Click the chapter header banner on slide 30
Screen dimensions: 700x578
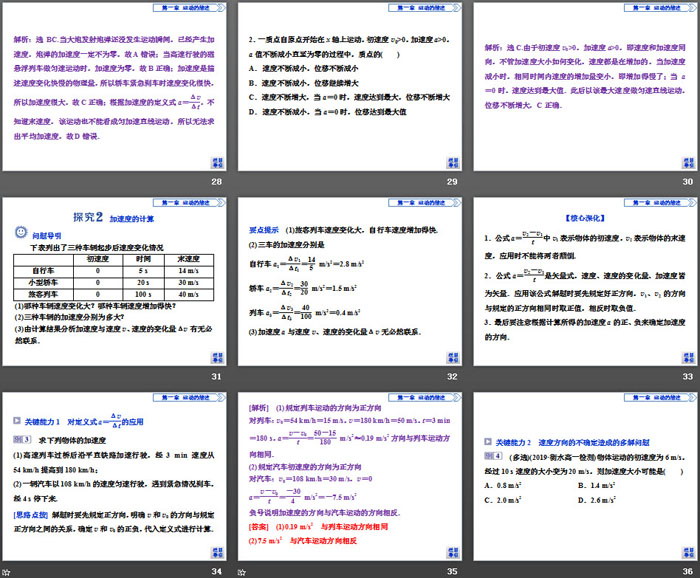pos(660,8)
